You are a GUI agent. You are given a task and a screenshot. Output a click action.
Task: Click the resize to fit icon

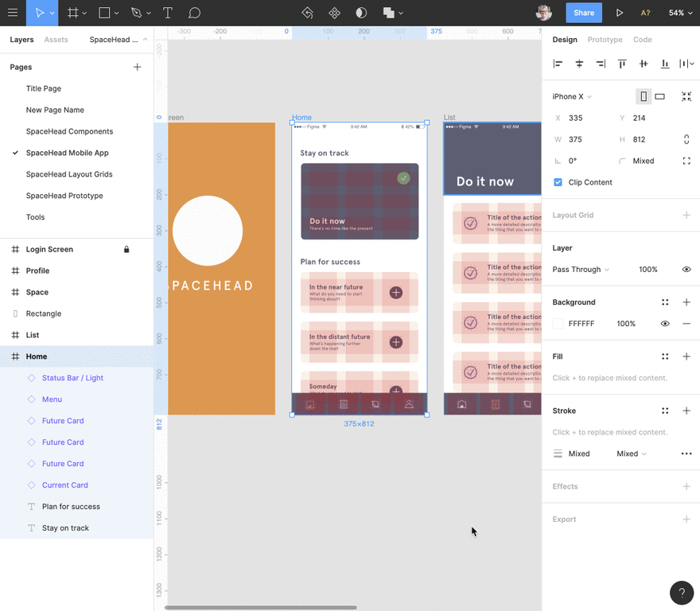coord(686,96)
